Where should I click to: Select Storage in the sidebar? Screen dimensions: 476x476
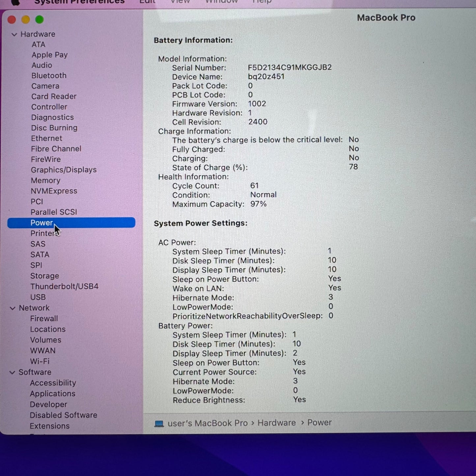coord(44,276)
